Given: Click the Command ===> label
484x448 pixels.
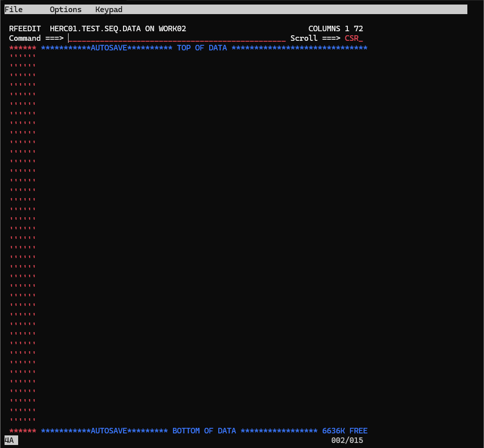Looking at the screenshot, I should point(36,38).
